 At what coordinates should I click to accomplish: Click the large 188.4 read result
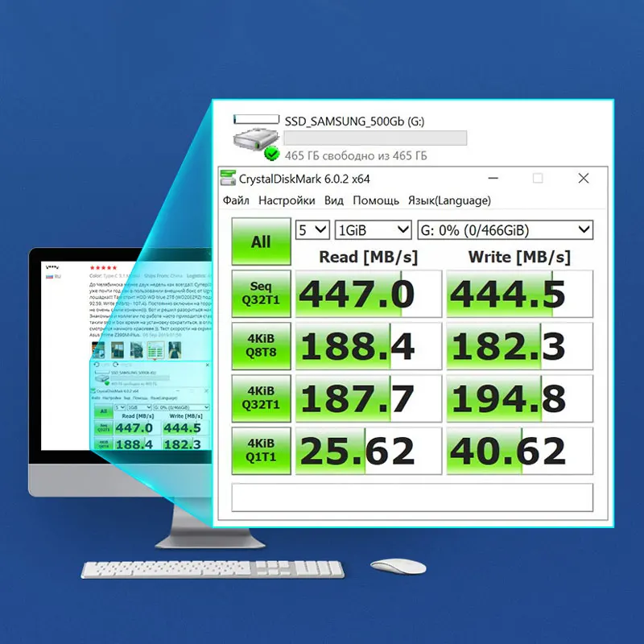[369, 346]
